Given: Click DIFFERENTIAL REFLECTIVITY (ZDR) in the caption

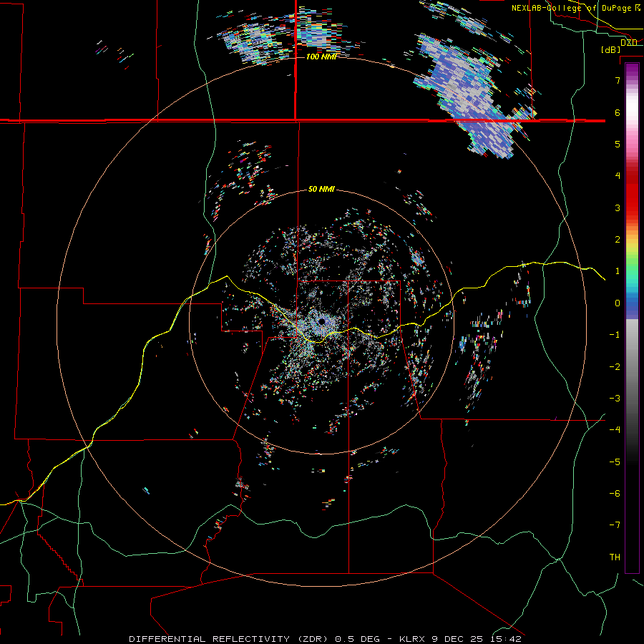Looking at the screenshot, I should pos(228,639).
